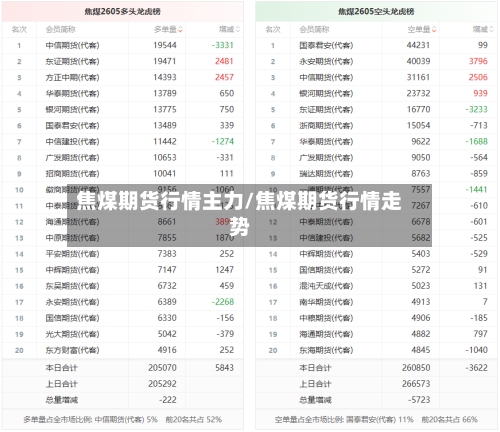The height and width of the screenshot is (432, 500).
Task: Click 会员简称 header in the 空头 table
Action: [x=314, y=30]
